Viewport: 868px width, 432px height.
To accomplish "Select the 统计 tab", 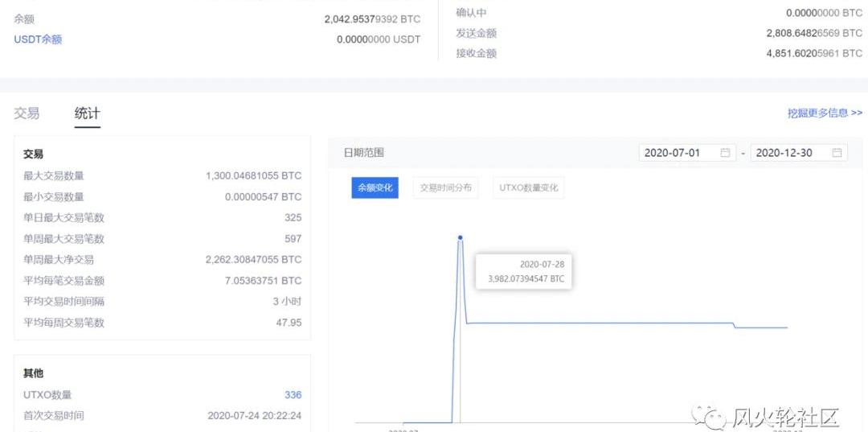I will pos(88,113).
